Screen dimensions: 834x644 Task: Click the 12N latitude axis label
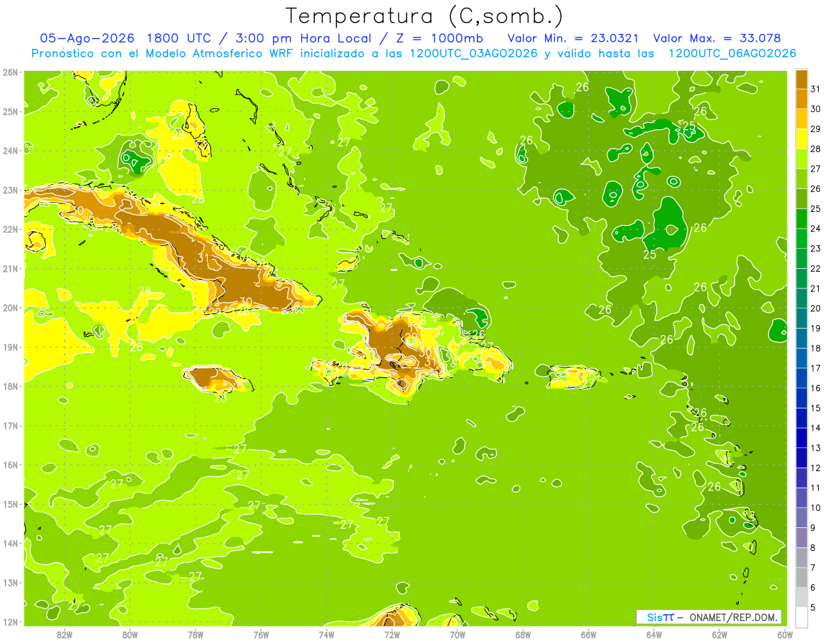pos(10,622)
